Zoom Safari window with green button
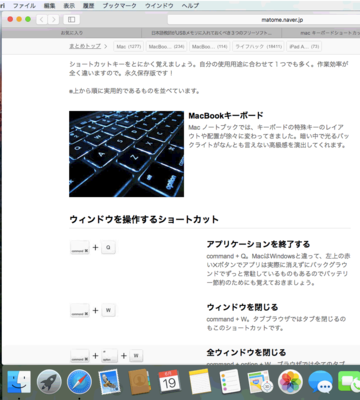The image size is (360, 400). pos(28,20)
